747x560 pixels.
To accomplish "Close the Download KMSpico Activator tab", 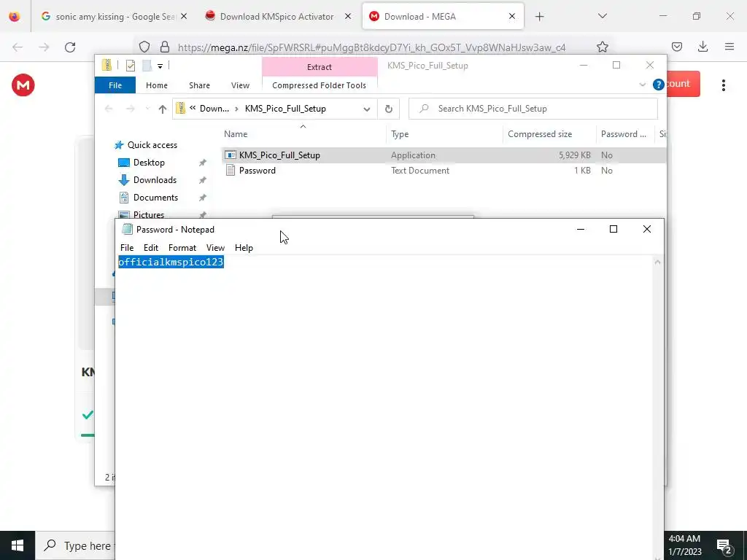I will tap(348, 17).
